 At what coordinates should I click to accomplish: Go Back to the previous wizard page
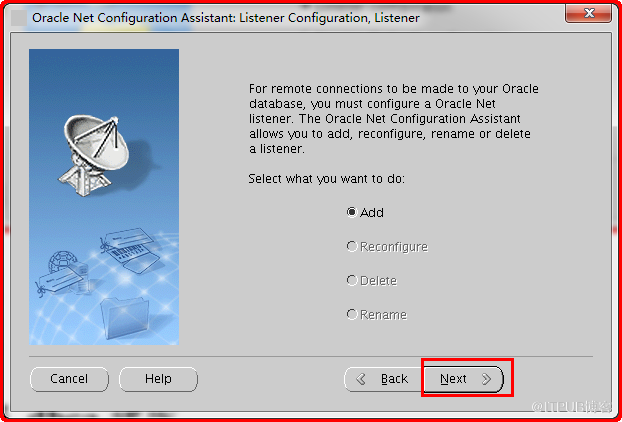(384, 380)
